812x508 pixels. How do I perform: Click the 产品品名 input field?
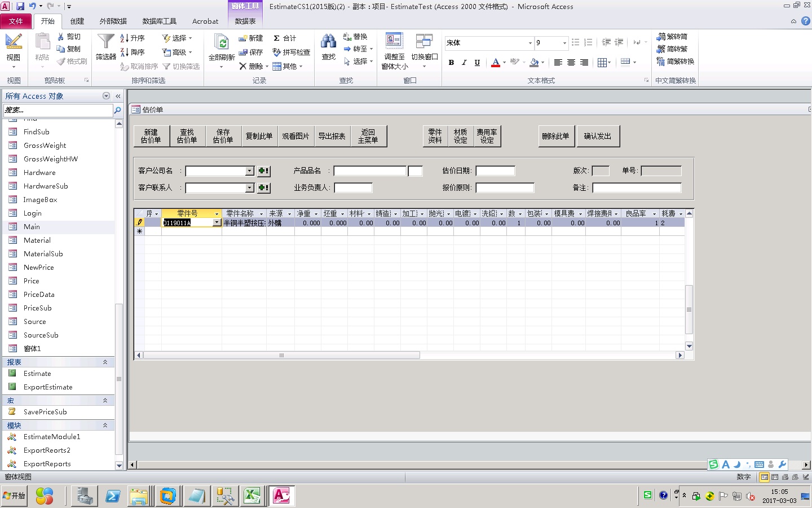pyautogui.click(x=369, y=171)
